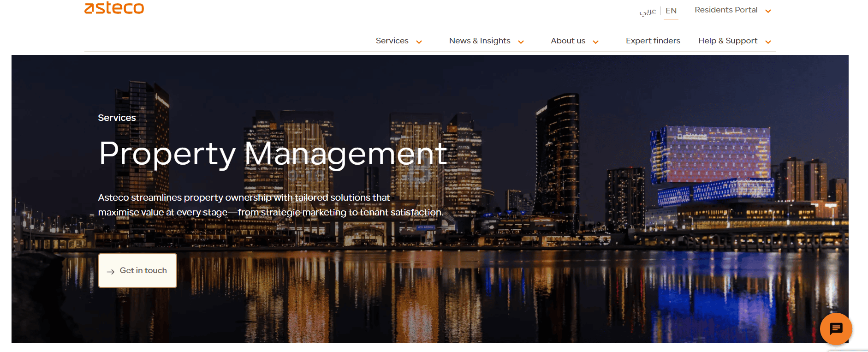The width and height of the screenshot is (868, 352).
Task: Click the Property Management heading
Action: point(273,154)
